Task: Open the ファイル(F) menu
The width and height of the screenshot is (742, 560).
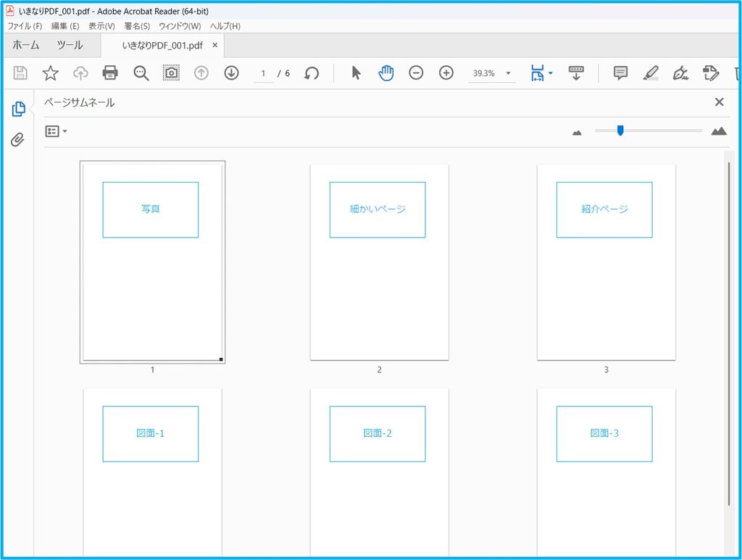Action: (x=25, y=26)
